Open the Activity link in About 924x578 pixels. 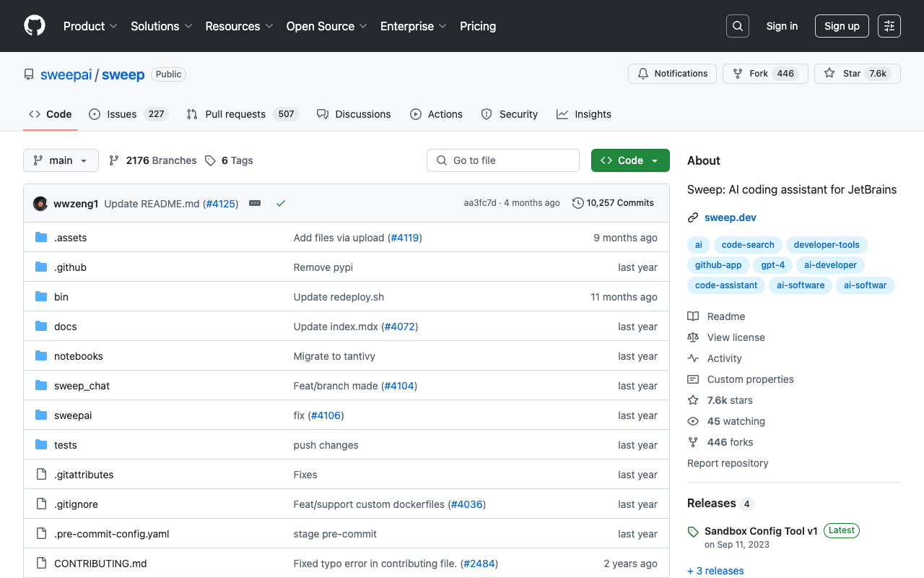pos(715,358)
